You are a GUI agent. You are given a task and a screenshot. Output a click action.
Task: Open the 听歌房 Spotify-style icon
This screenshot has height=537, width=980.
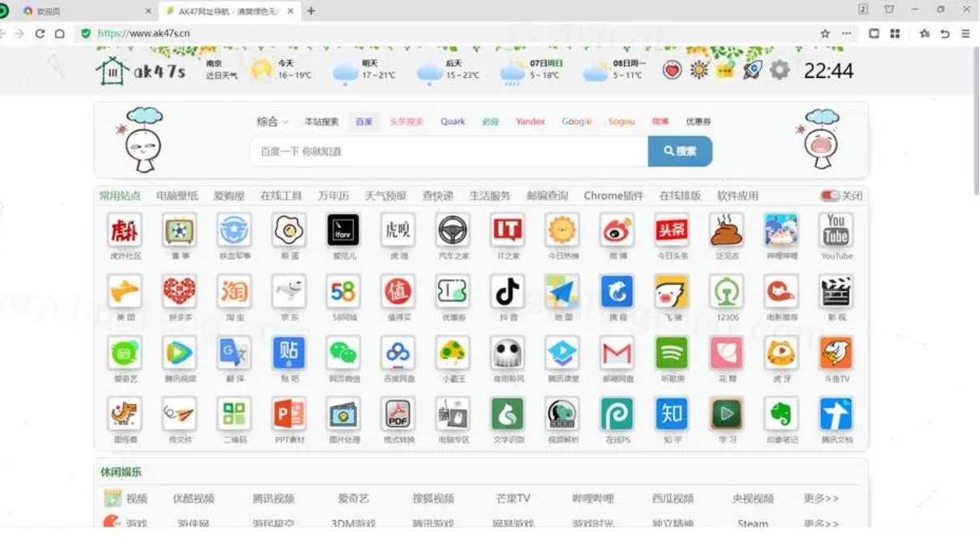click(x=672, y=353)
